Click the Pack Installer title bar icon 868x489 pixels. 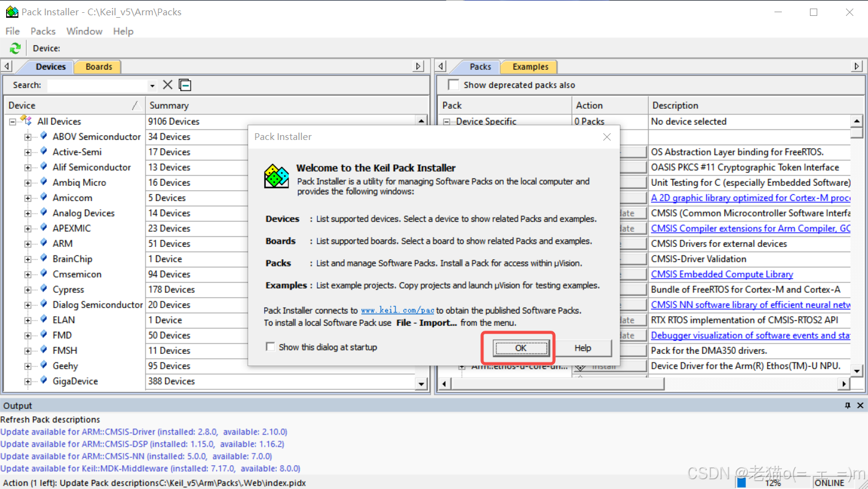pyautogui.click(x=12, y=12)
